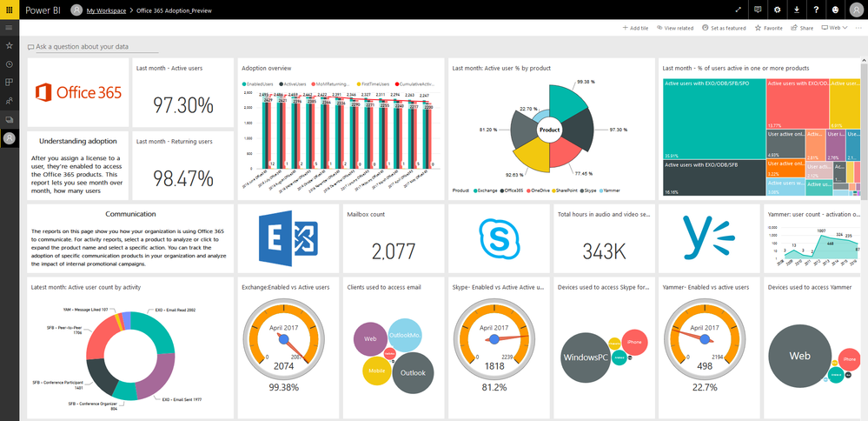The width and height of the screenshot is (868, 421).
Task: Click My Workspace breadcrumb link
Action: click(106, 10)
